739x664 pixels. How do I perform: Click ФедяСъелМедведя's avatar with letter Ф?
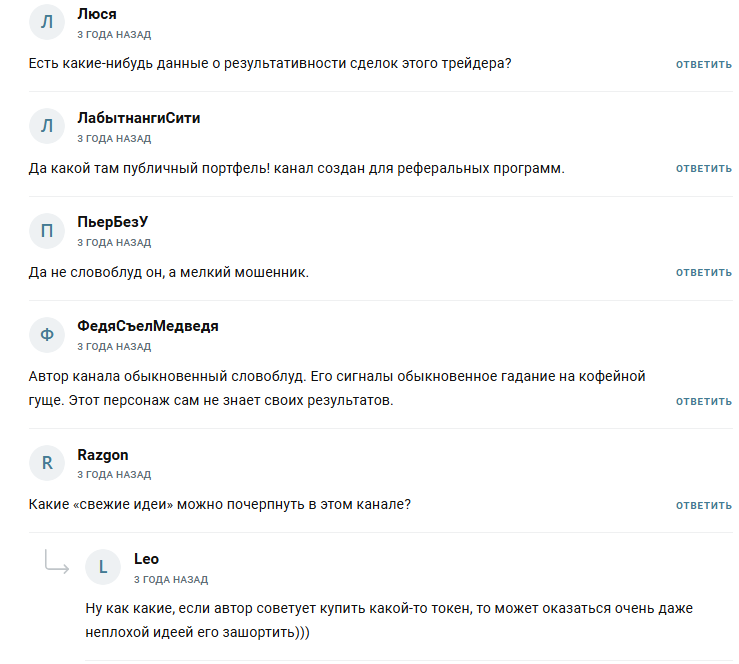coord(47,335)
